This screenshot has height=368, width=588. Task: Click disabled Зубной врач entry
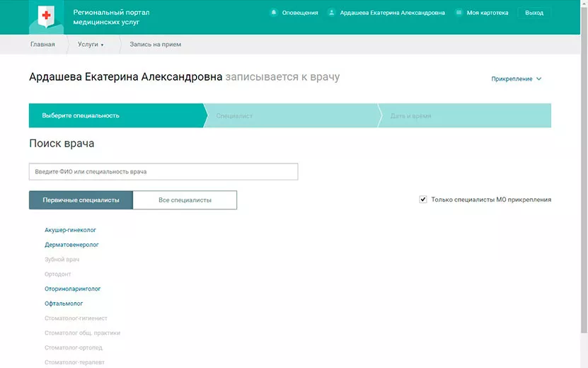(x=62, y=259)
